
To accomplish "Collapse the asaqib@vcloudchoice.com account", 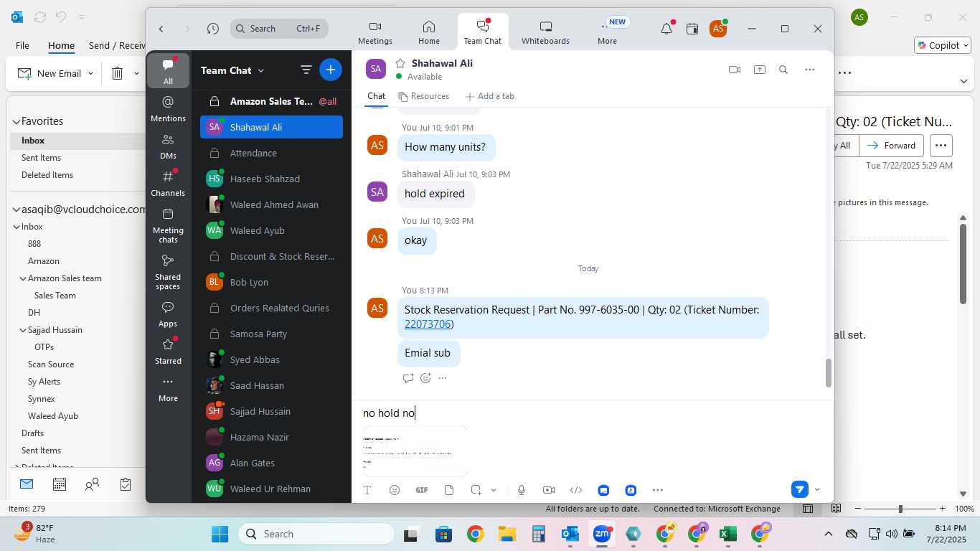I will (x=16, y=209).
